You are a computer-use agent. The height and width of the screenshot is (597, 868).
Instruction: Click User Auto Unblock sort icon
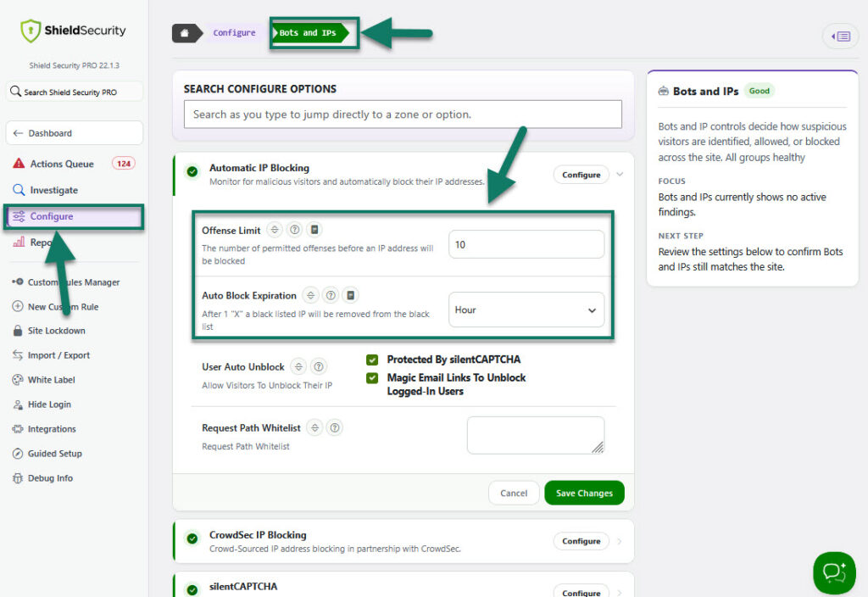pos(298,366)
